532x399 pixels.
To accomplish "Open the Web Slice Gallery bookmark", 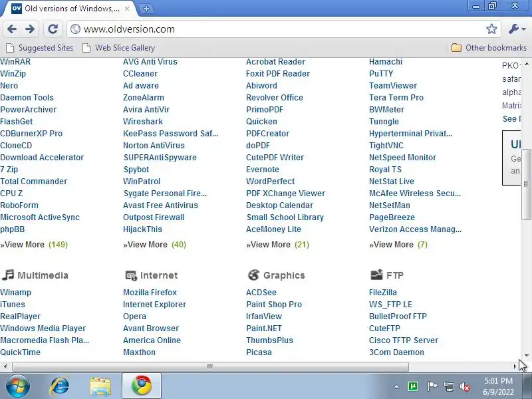I will coord(119,48).
